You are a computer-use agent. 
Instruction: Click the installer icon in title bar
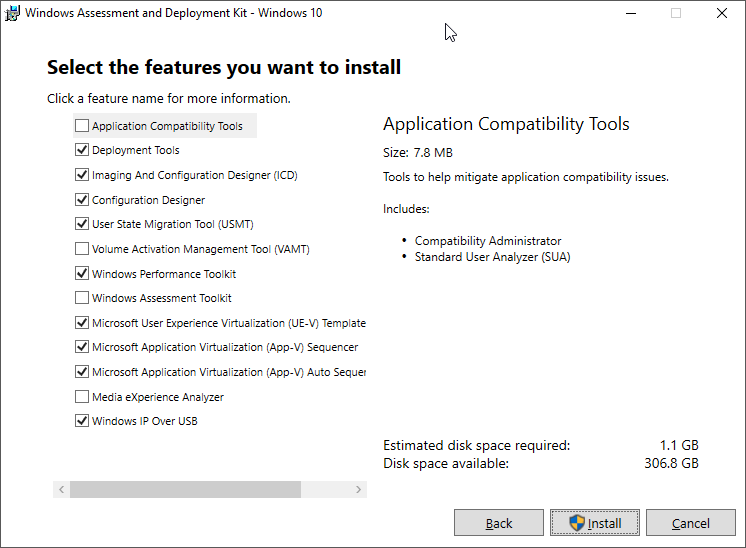(x=13, y=13)
